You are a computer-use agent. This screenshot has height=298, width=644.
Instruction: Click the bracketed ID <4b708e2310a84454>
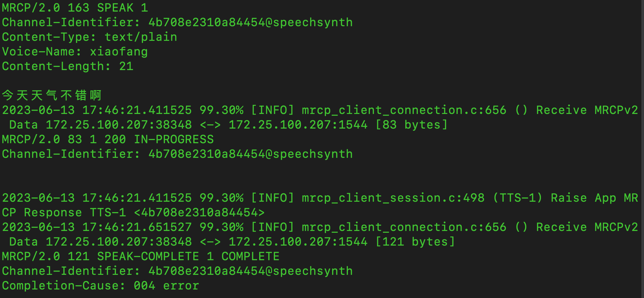pos(199,213)
